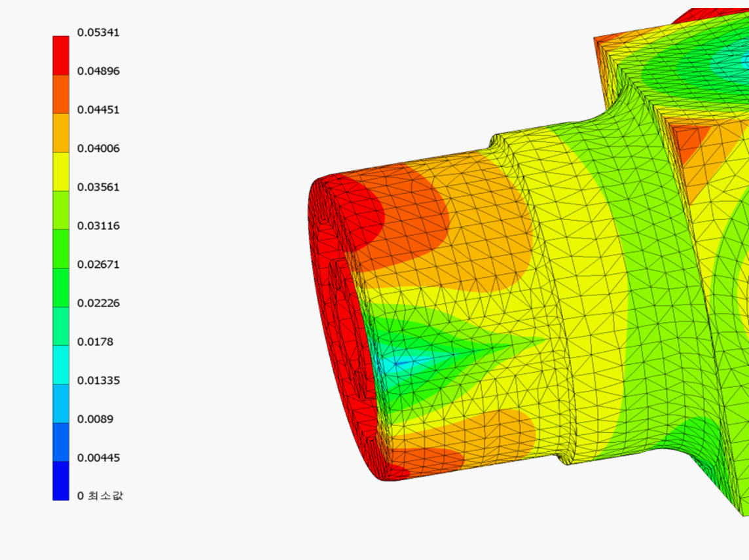Pick the 0.02671 legend value label
The height and width of the screenshot is (560, 749).
[x=98, y=264]
